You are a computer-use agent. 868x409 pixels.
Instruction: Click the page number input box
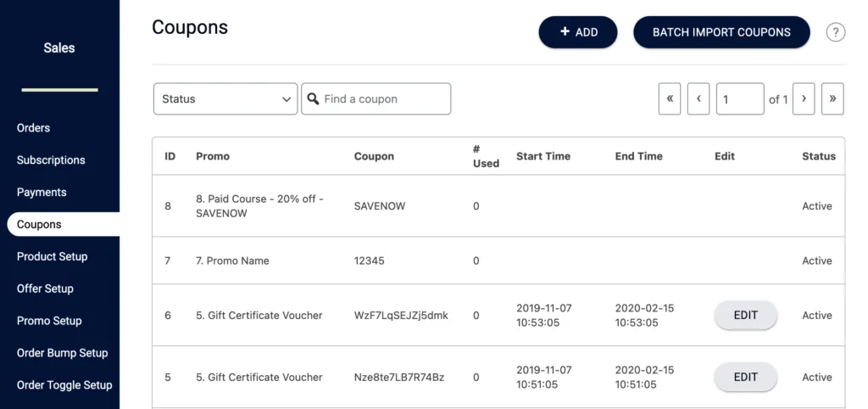pos(740,99)
